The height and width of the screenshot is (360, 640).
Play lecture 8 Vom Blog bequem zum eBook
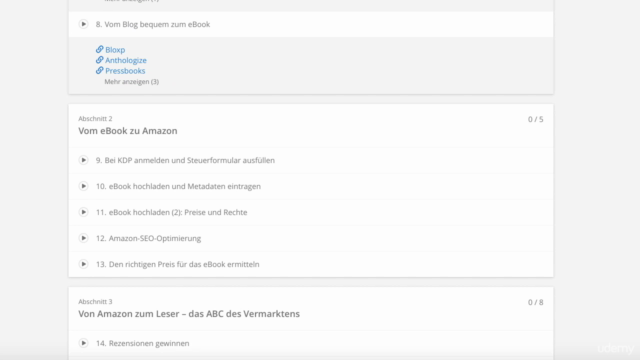coord(83,24)
